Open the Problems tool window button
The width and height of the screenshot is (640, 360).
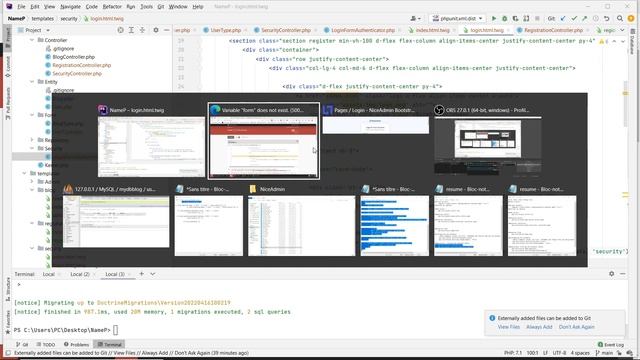coord(76,344)
